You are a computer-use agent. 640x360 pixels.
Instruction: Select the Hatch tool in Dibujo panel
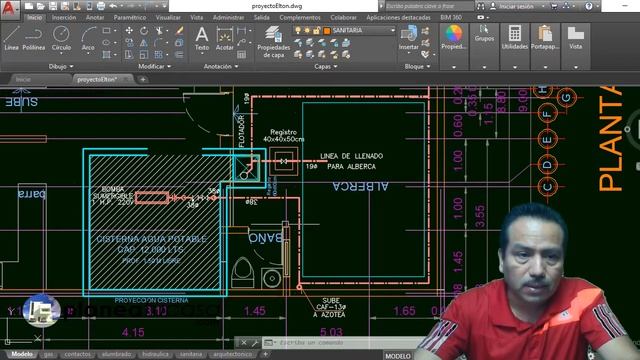[x=107, y=54]
